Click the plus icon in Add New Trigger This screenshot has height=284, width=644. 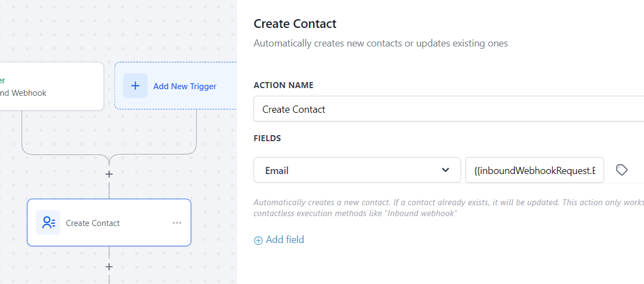click(x=135, y=86)
